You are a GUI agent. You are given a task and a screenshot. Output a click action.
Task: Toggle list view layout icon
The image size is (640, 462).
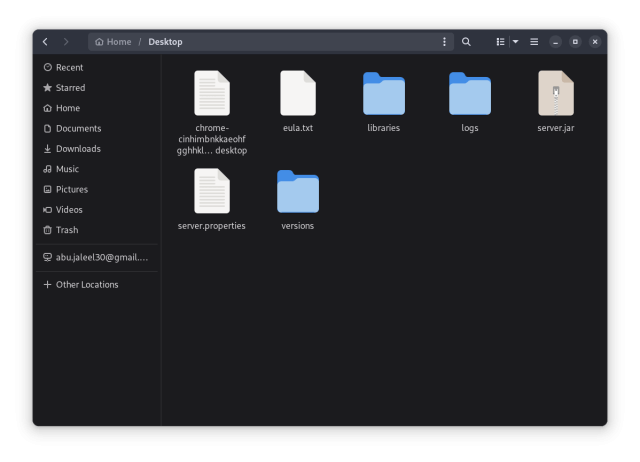(500, 42)
